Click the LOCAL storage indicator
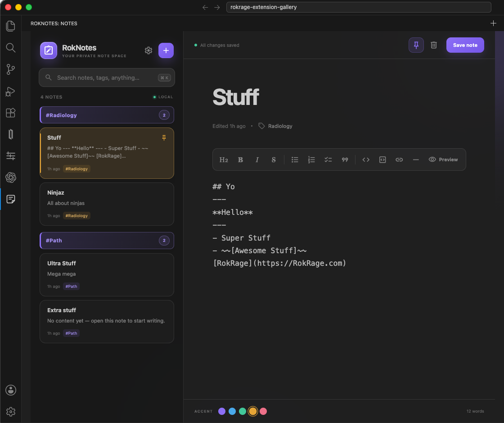This screenshot has width=504, height=423. 162,97
